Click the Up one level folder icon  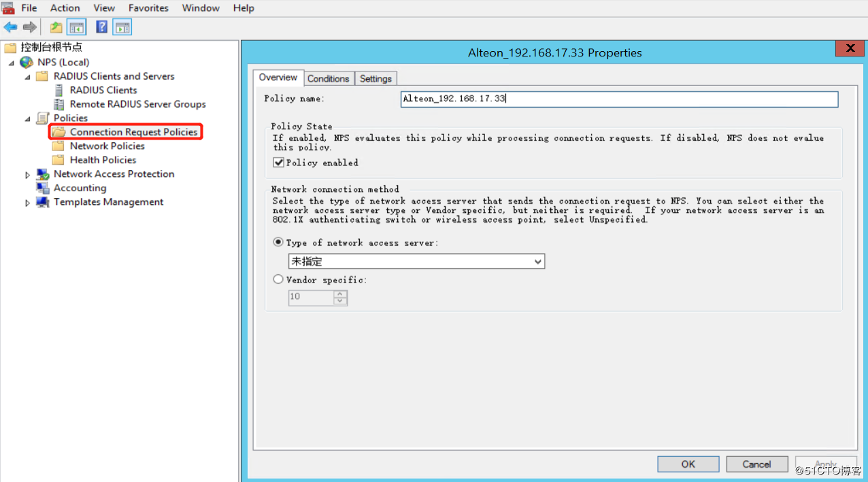[x=56, y=27]
